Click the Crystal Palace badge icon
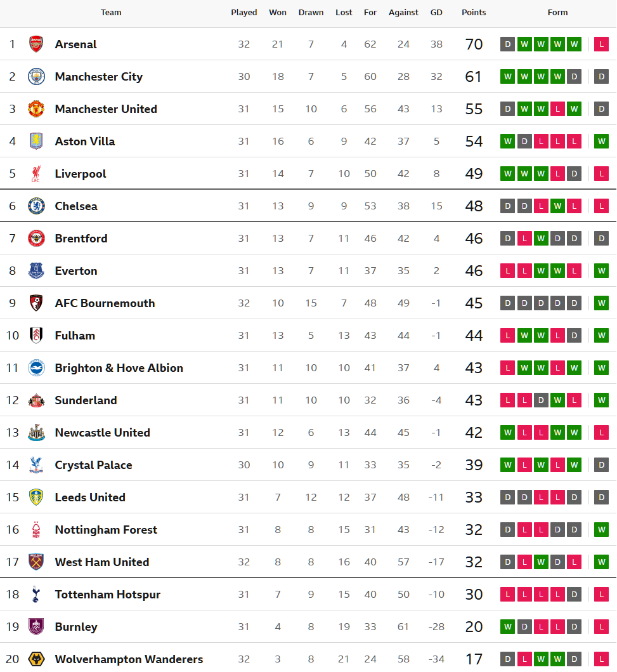Image resolution: width=617 pixels, height=672 pixels. [36, 465]
